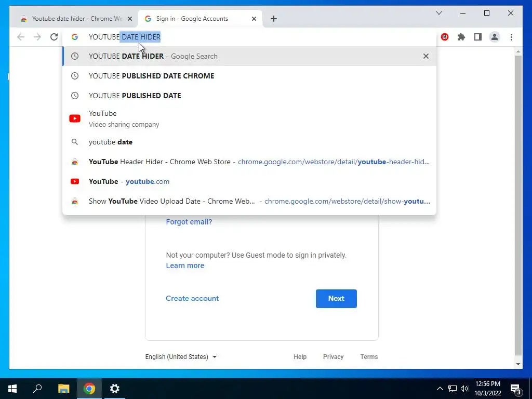This screenshot has height=399, width=532.
Task: Click Create account
Action: click(x=192, y=299)
